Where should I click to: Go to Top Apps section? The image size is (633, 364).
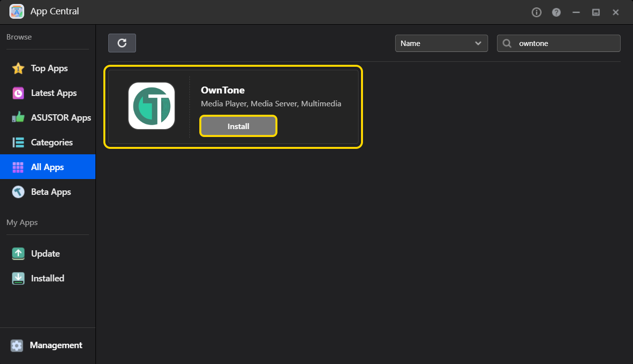click(48, 68)
